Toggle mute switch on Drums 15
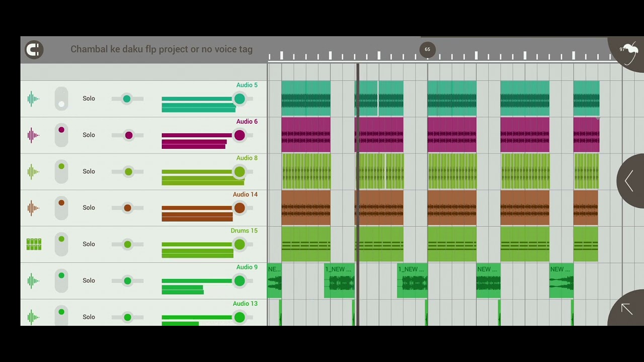Image resolution: width=644 pixels, height=362 pixels. coord(61,244)
